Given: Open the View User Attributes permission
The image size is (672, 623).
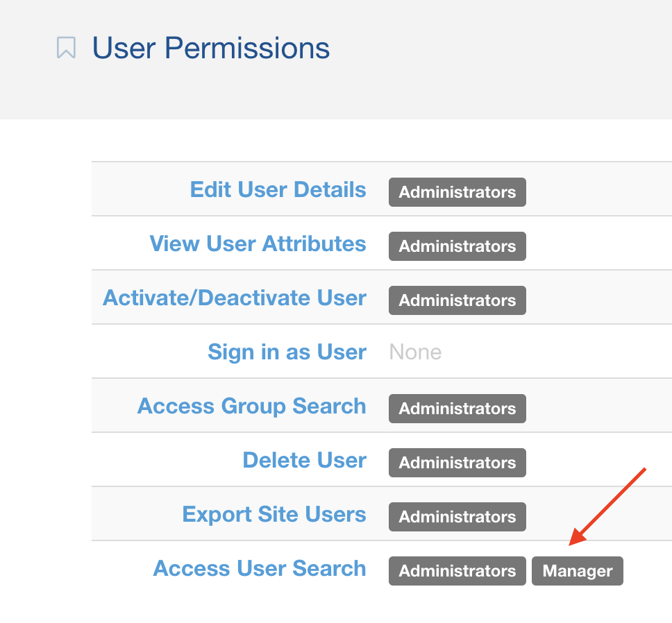Looking at the screenshot, I should (258, 244).
